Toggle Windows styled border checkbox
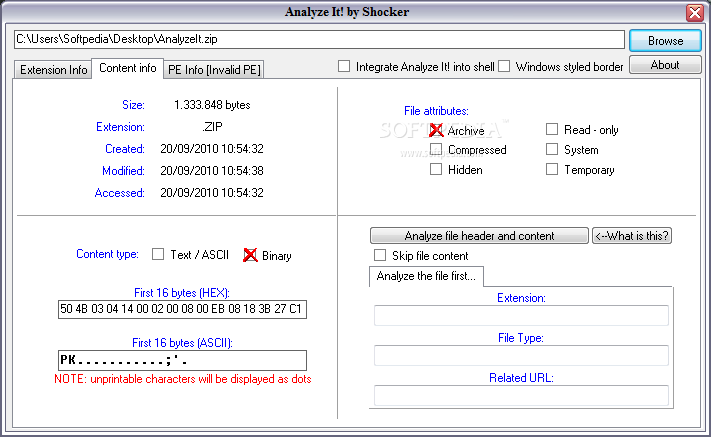Screen dimensions: 711x437 coord(504,67)
